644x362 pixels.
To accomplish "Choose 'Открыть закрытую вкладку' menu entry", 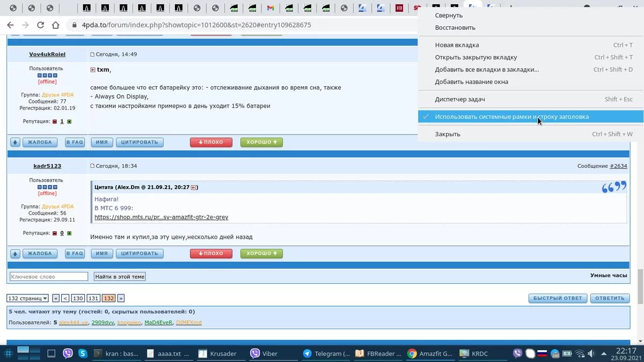I will [531, 57].
